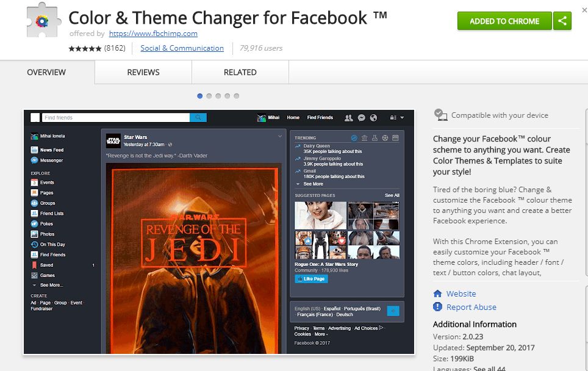Image resolution: width=588 pixels, height=371 pixels.
Task: Click Mihai Ionela in the sidebar
Action: 48,136
